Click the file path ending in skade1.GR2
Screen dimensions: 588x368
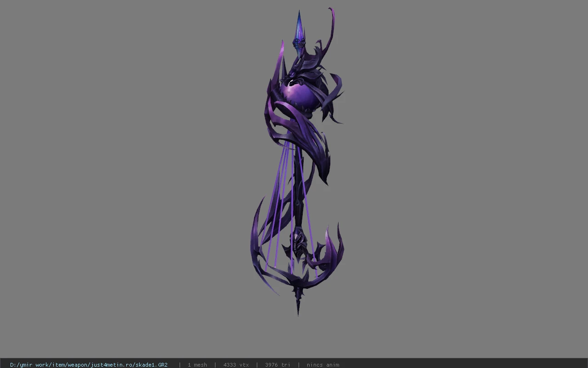(x=89, y=365)
